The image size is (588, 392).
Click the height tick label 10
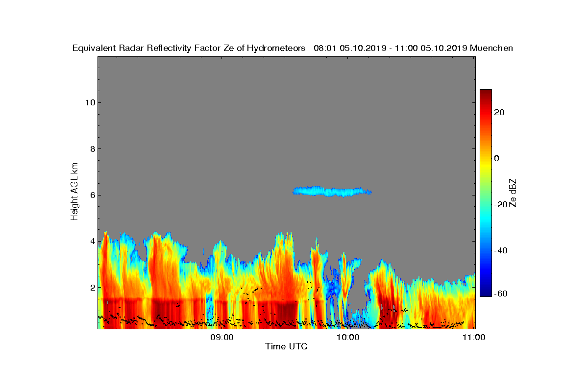[x=89, y=102]
